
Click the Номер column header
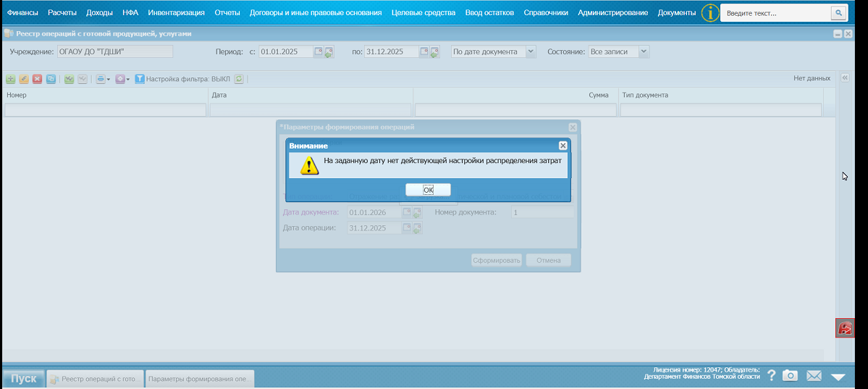105,96
